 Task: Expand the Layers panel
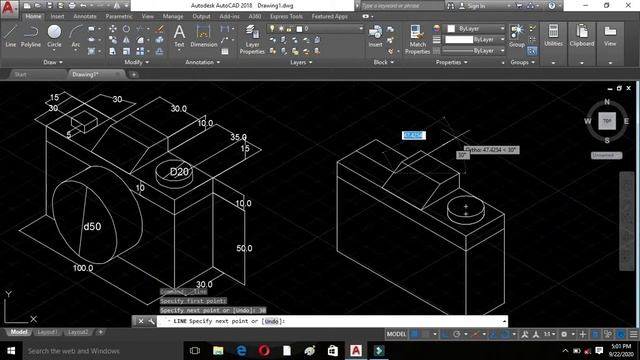[x=301, y=62]
